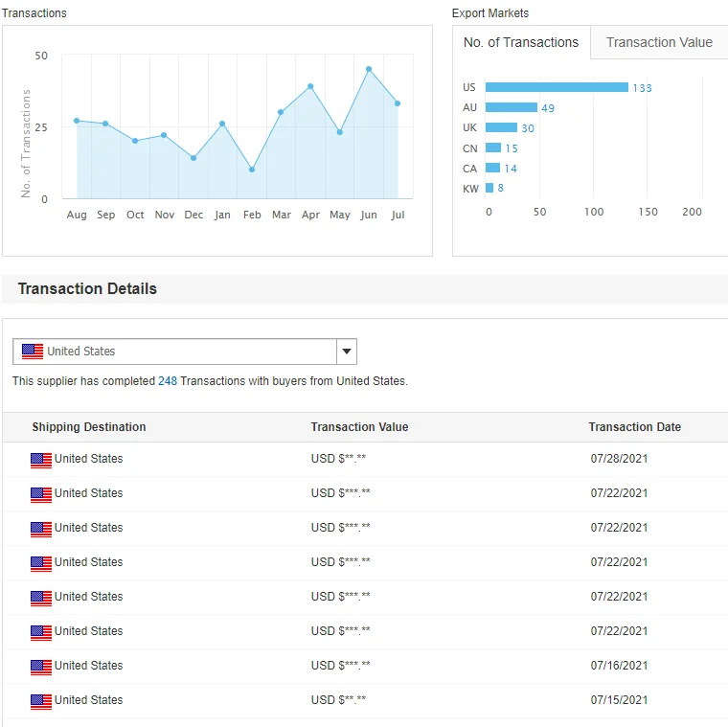Click the 07/28/2021 transaction date cell
This screenshot has width=728, height=727.
619,459
